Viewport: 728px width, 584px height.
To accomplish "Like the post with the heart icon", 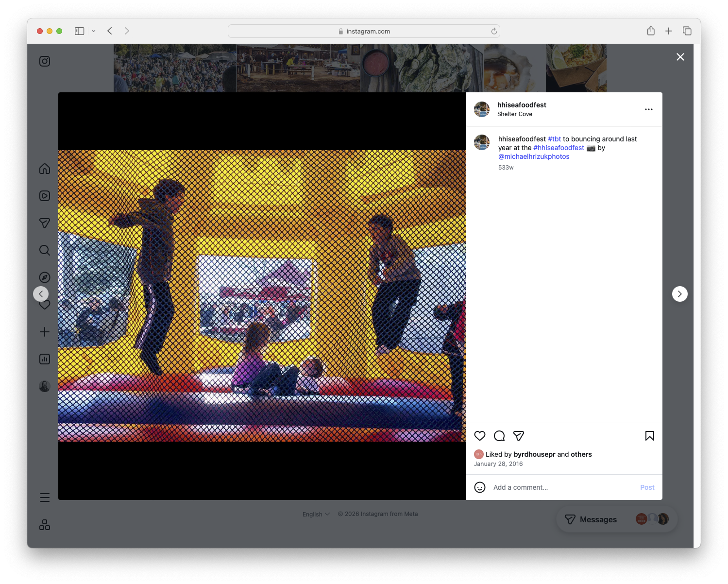I will [x=480, y=436].
